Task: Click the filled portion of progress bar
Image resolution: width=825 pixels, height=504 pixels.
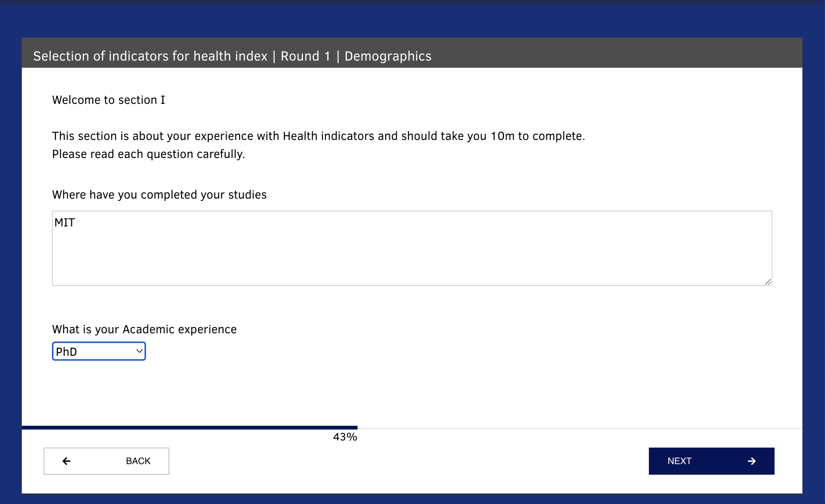Action: 190,428
